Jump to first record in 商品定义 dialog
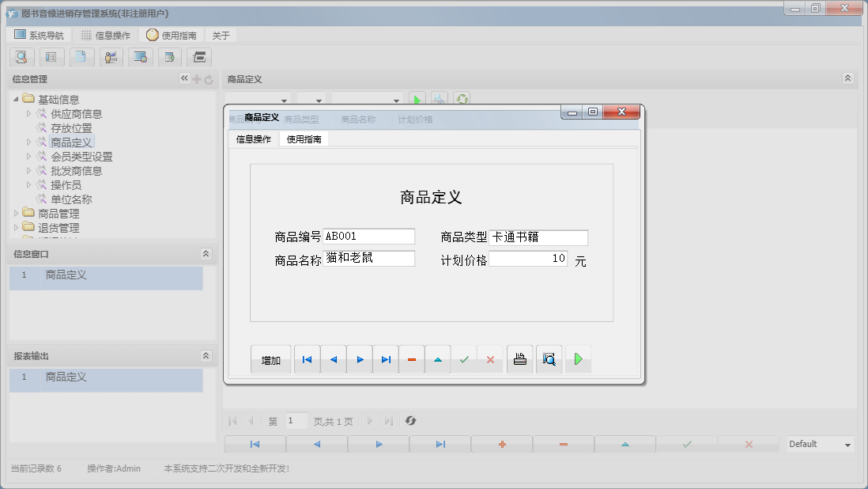Screen dimensions: 868x489 (307, 359)
